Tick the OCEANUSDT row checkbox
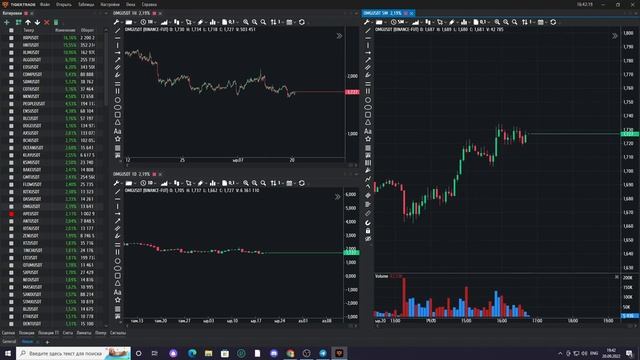The height and width of the screenshot is (360, 640). point(11,148)
